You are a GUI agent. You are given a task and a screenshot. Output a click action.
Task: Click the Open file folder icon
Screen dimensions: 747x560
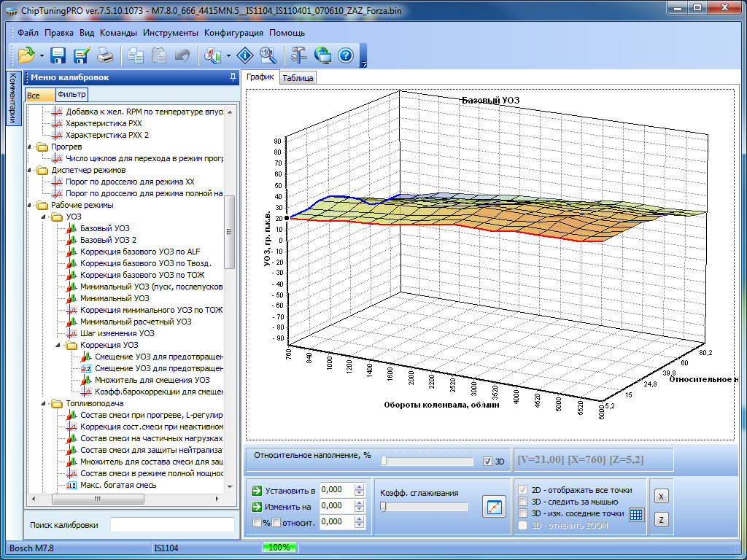[x=26, y=55]
